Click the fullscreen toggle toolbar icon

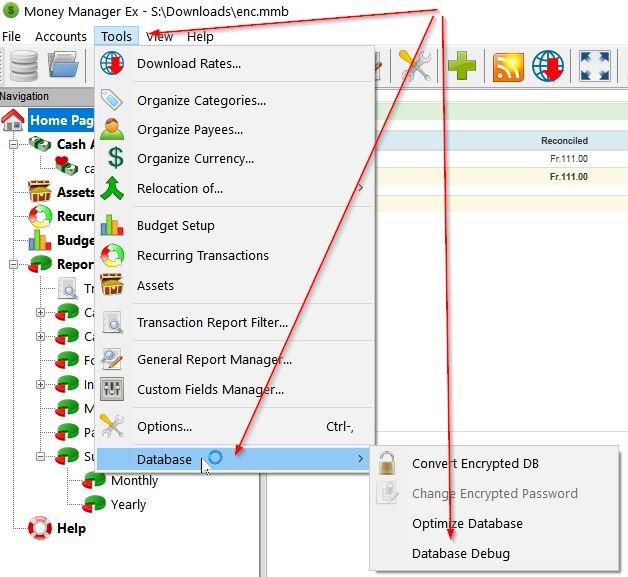(596, 67)
